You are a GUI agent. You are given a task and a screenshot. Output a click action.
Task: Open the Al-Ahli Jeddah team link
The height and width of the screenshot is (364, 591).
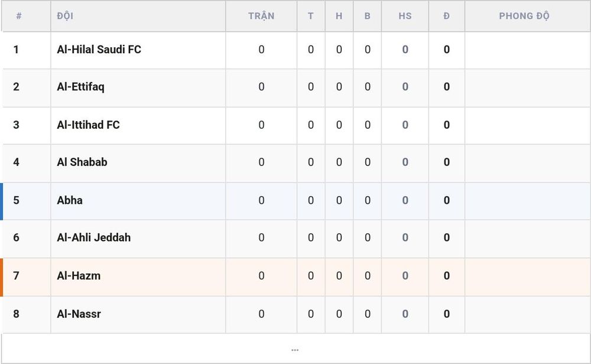[x=94, y=238]
